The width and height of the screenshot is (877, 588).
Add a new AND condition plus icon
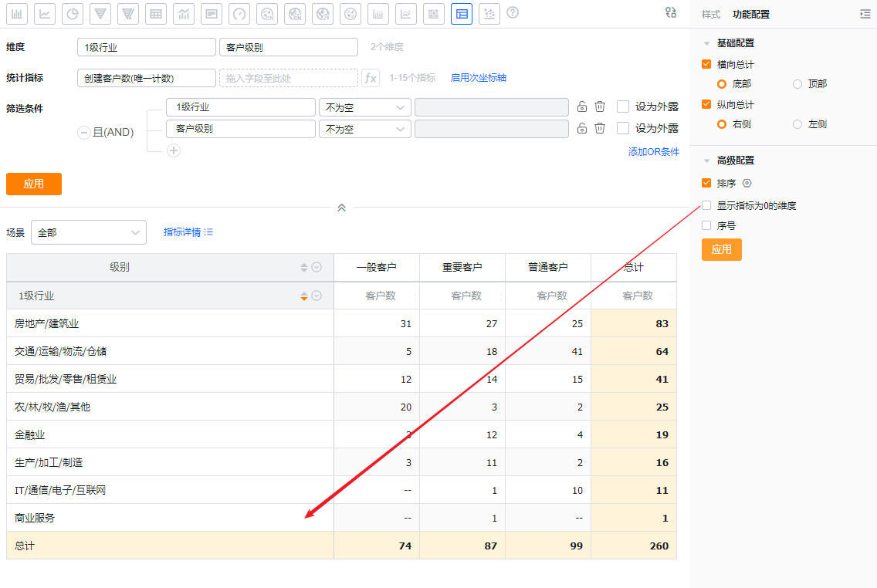(174, 150)
